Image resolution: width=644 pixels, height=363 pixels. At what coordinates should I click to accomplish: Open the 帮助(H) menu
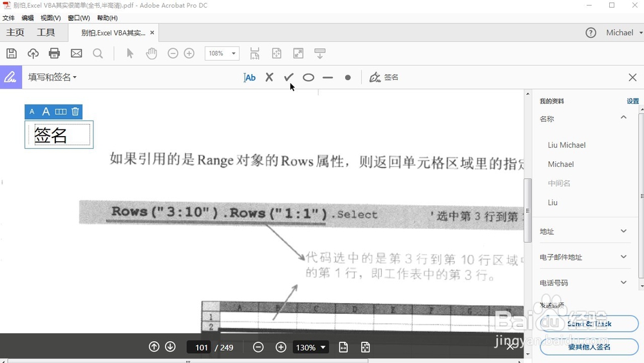coord(107,17)
